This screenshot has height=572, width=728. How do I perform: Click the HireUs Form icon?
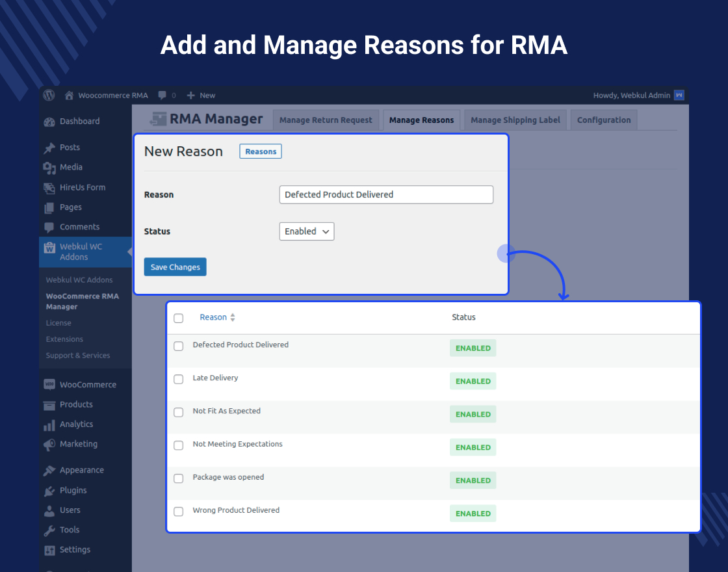click(x=49, y=188)
